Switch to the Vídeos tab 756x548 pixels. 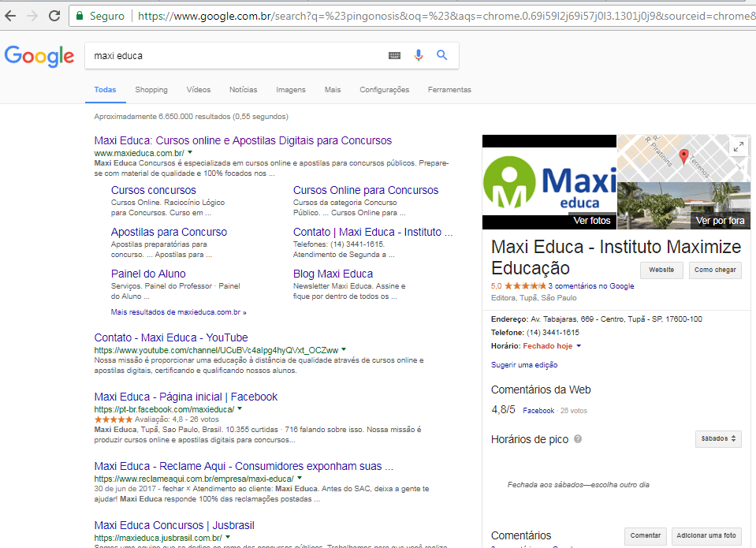[x=199, y=90]
